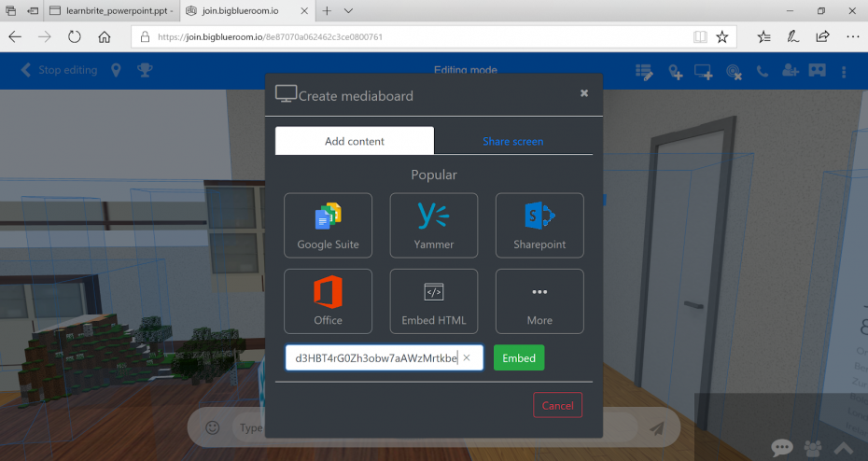The image size is (868, 461).
Task: Click the add location pin icon
Action: click(x=676, y=72)
